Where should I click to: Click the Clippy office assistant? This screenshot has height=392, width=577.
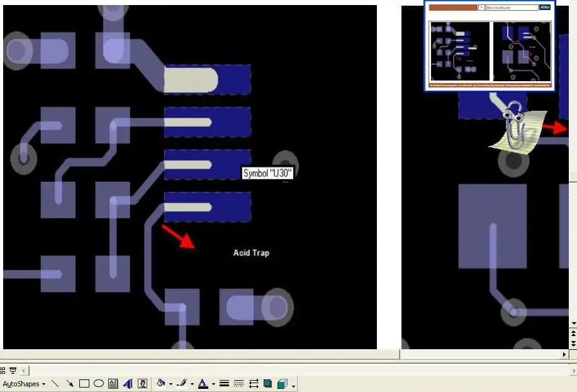pos(517,130)
